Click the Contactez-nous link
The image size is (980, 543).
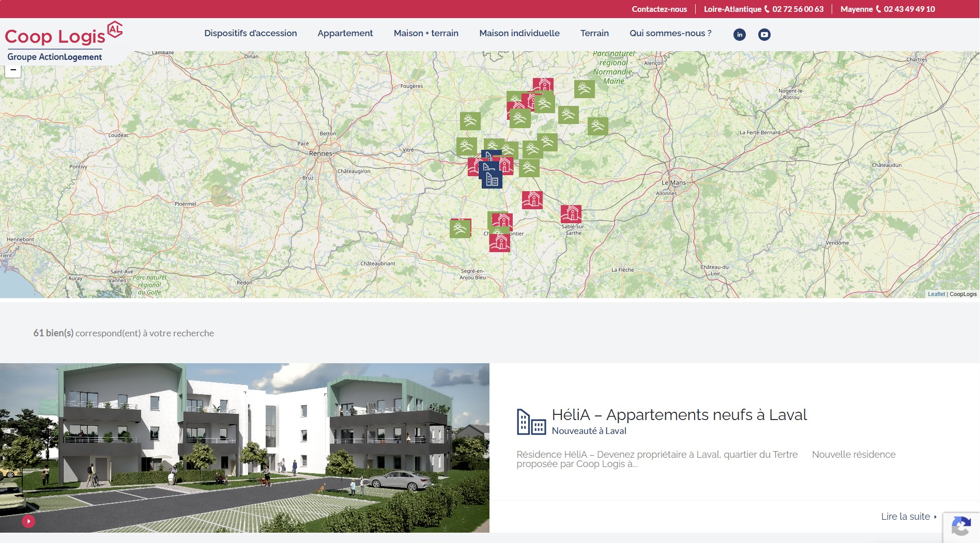[660, 9]
